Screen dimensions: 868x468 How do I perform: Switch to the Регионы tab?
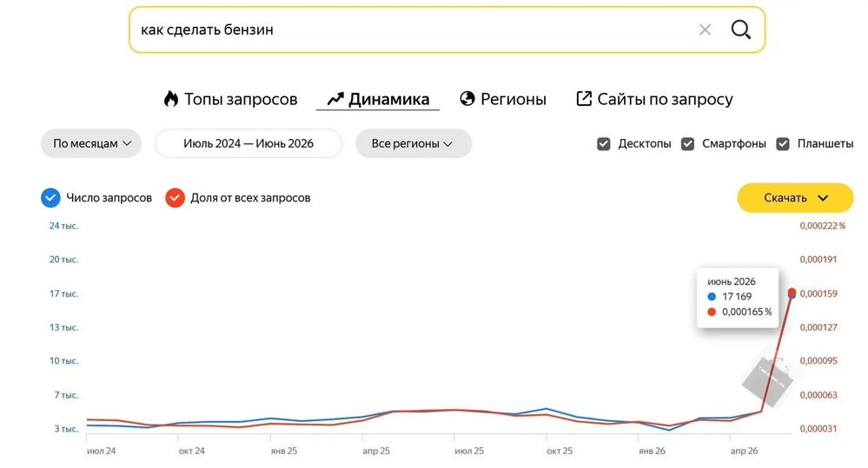tap(503, 99)
